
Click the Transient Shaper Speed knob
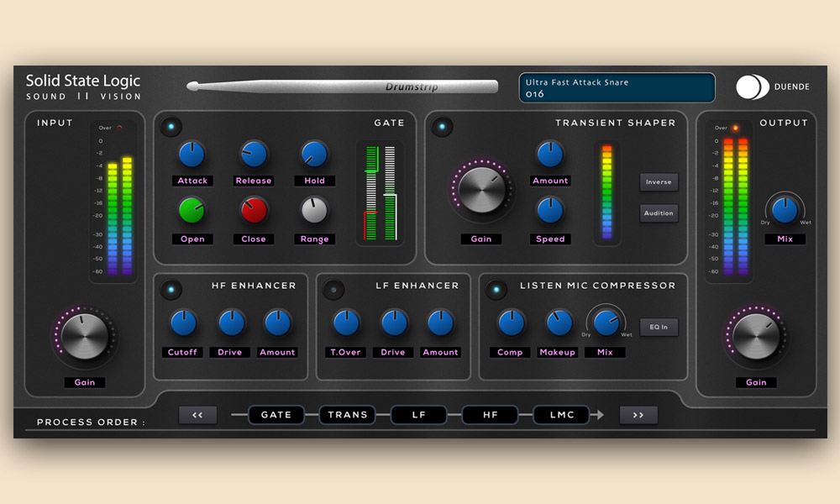point(549,210)
